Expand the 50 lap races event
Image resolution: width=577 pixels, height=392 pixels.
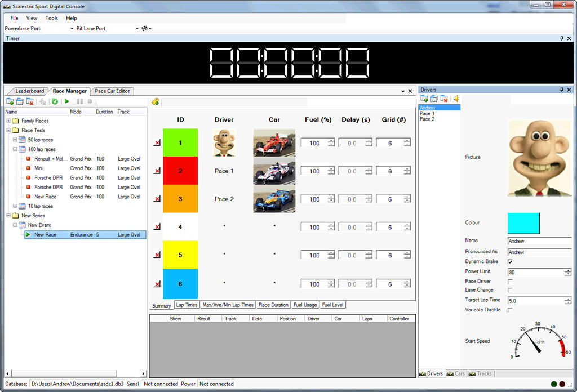click(x=15, y=140)
